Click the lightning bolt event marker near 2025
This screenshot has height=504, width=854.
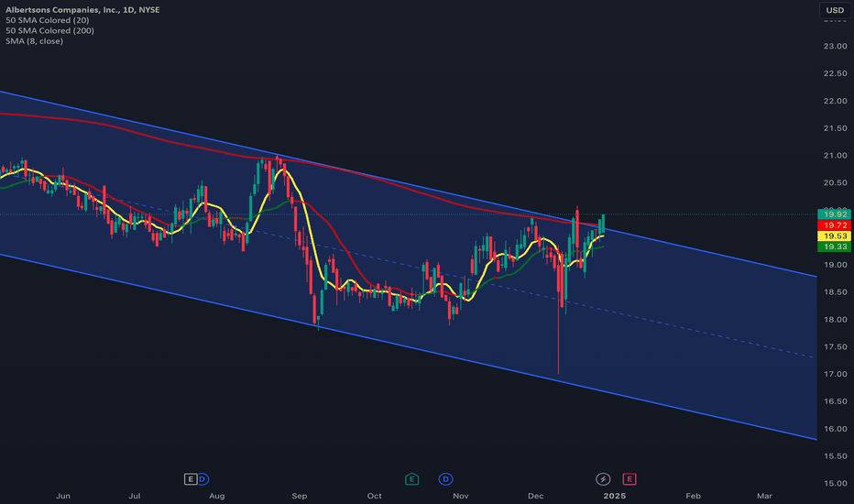point(602,479)
